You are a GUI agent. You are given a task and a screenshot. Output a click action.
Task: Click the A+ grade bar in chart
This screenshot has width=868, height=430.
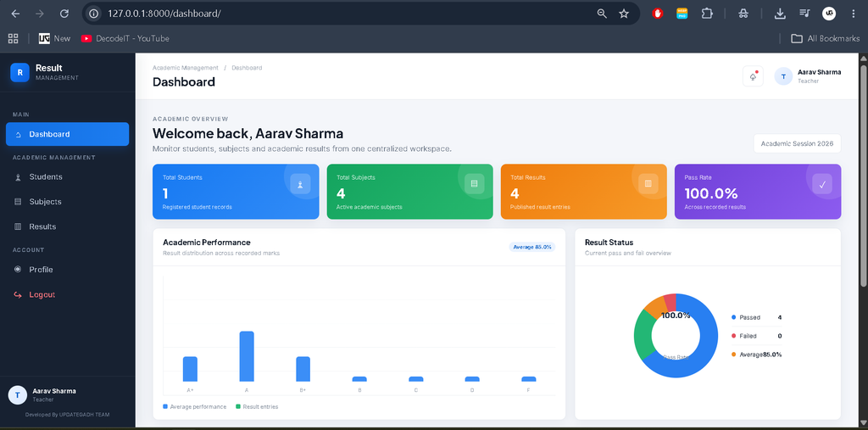[x=191, y=369]
